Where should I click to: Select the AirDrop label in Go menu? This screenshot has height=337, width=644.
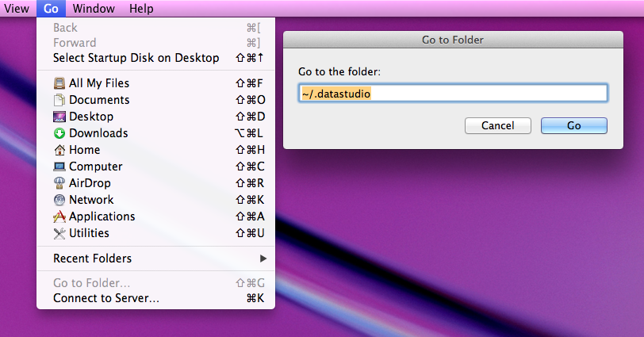[90, 183]
